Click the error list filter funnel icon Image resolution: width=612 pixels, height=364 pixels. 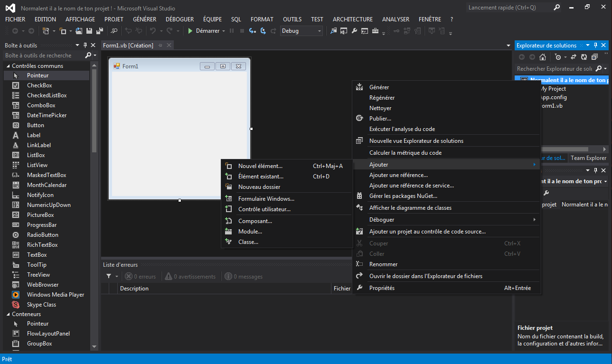(x=109, y=276)
